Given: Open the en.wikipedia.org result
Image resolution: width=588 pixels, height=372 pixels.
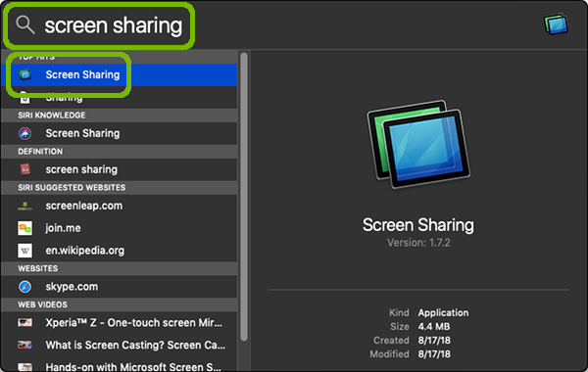Looking at the screenshot, I should coord(120,251).
